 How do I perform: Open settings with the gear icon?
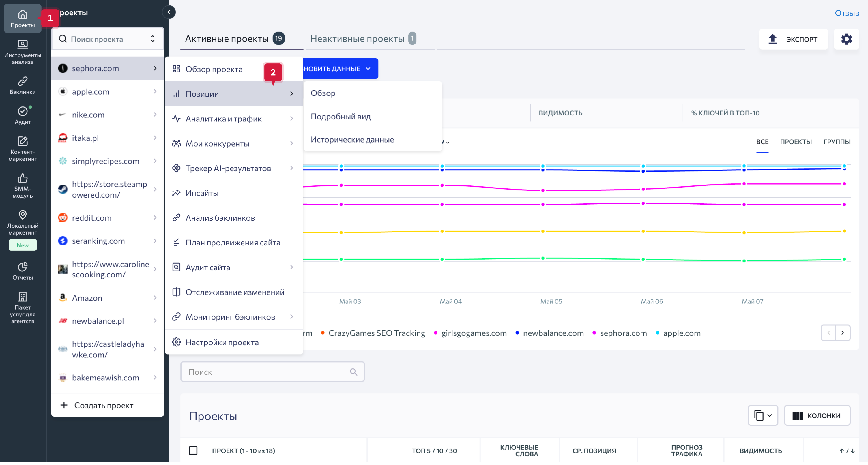tap(846, 39)
